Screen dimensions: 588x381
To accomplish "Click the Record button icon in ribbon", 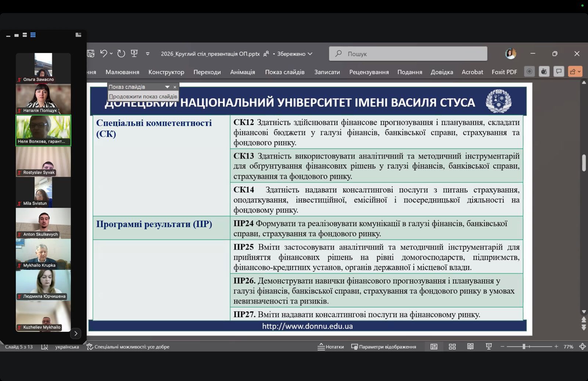I will pyautogui.click(x=529, y=72).
